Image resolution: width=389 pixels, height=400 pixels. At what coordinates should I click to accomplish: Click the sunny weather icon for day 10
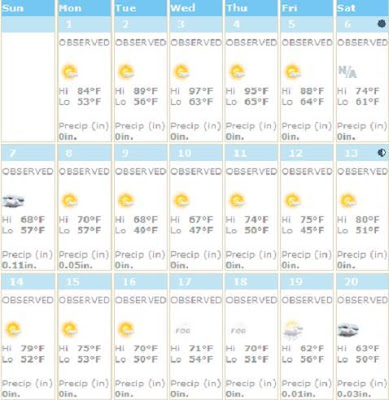(x=182, y=201)
